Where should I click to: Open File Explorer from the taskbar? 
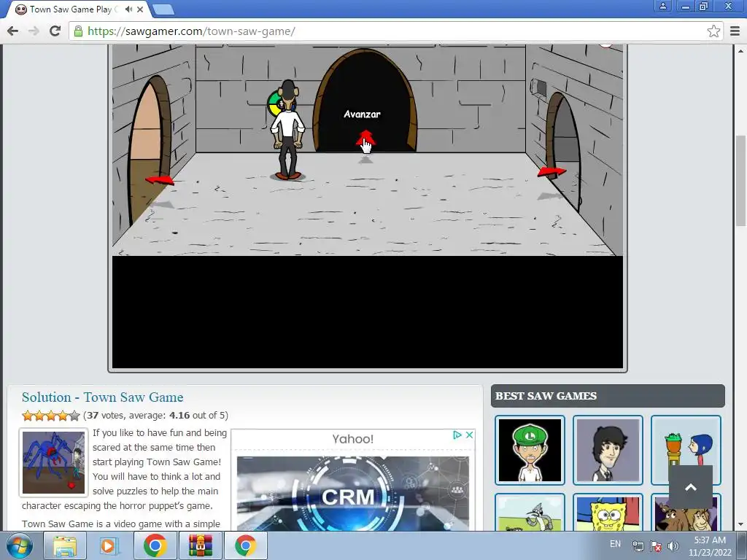(x=64, y=545)
